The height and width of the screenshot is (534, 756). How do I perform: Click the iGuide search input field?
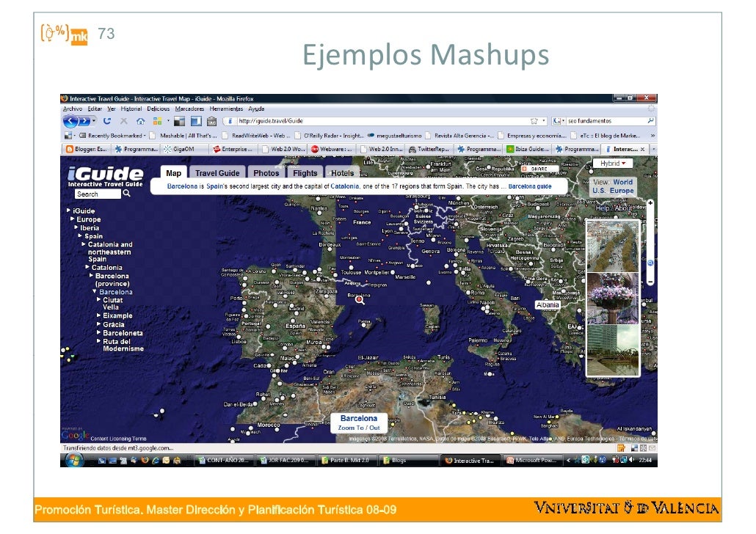coord(98,194)
